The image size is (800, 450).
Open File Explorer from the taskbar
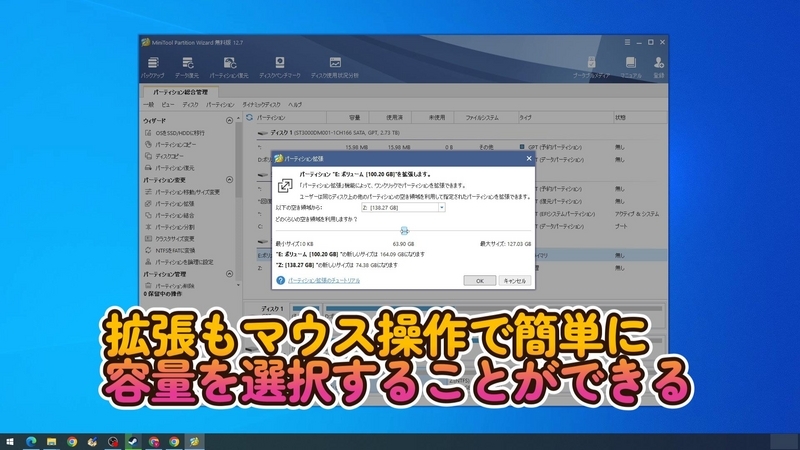click(x=52, y=442)
